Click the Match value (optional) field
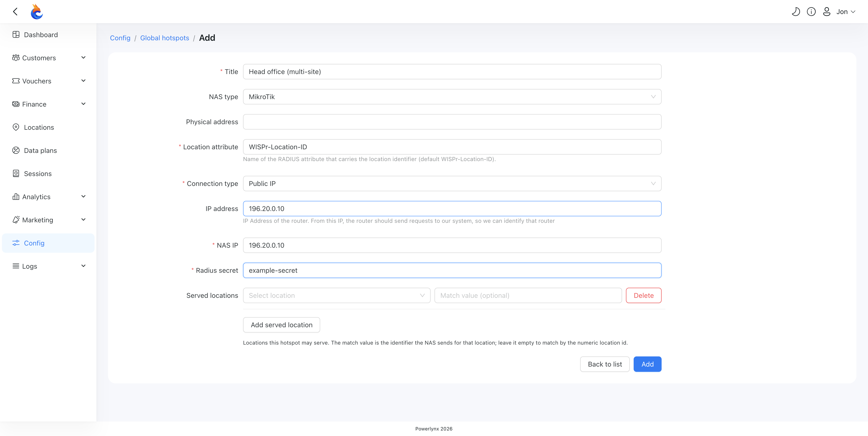868x436 pixels. [528, 295]
